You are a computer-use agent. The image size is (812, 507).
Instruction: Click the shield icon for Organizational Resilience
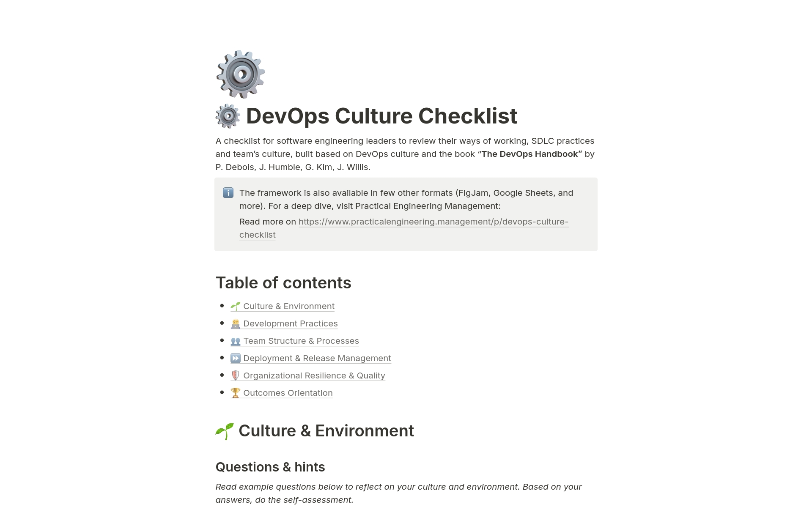[x=235, y=375]
